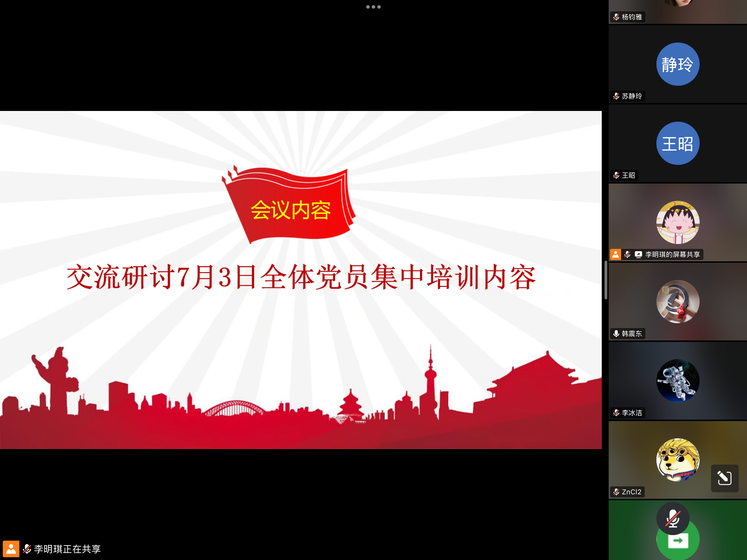Click the divider handle beside participant list

[x=606, y=280]
